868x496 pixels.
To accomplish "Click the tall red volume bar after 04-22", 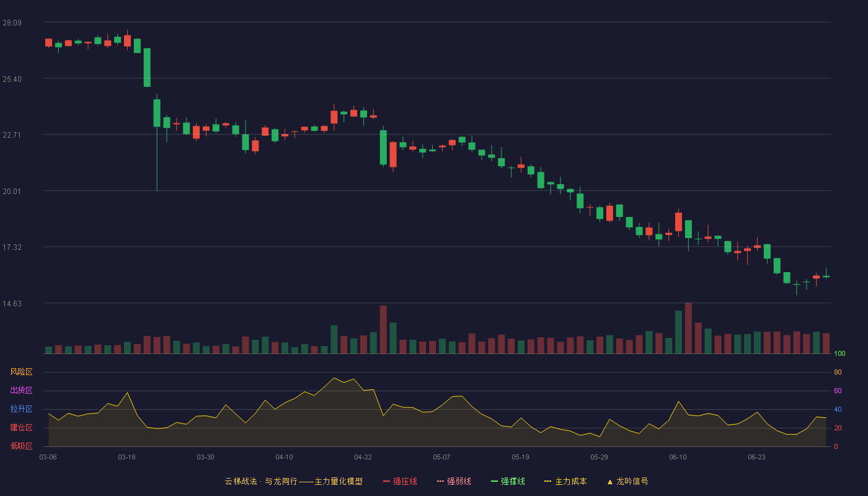I will pos(383,329).
